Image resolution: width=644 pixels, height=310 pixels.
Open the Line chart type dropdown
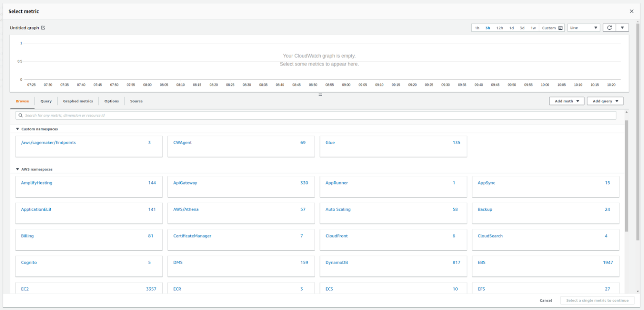point(583,27)
